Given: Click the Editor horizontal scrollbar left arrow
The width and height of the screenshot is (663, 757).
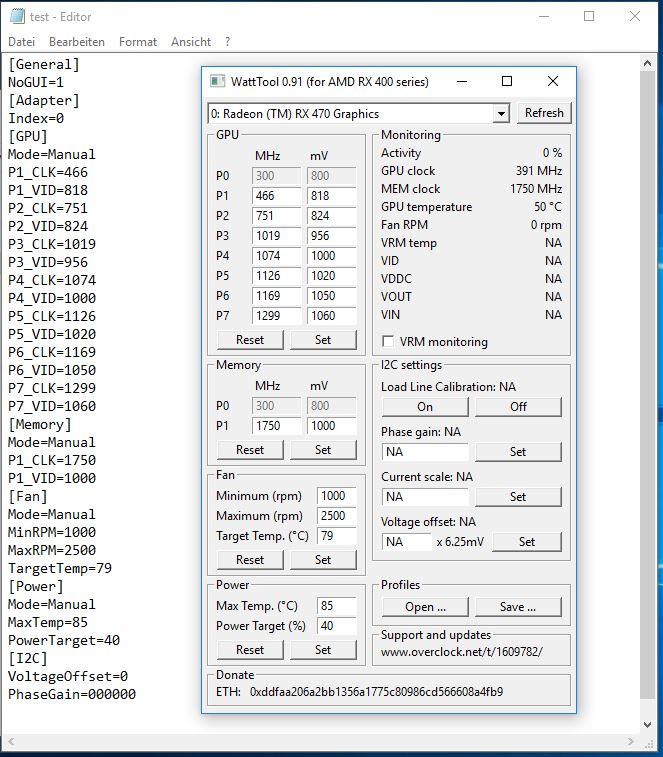Looking at the screenshot, I should pos(11,741).
